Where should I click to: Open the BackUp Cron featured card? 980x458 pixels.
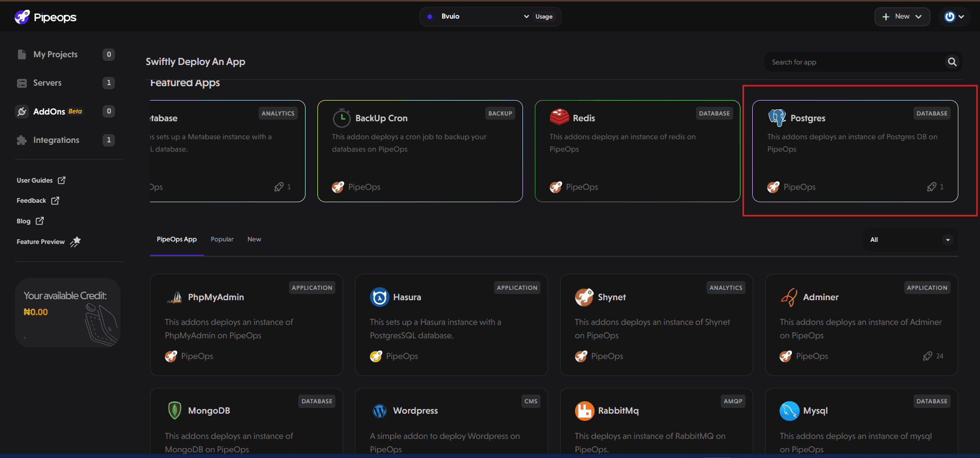click(x=420, y=151)
